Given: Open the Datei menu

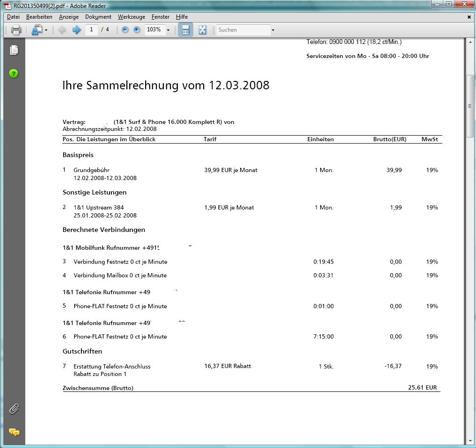Looking at the screenshot, I should click(x=14, y=17).
